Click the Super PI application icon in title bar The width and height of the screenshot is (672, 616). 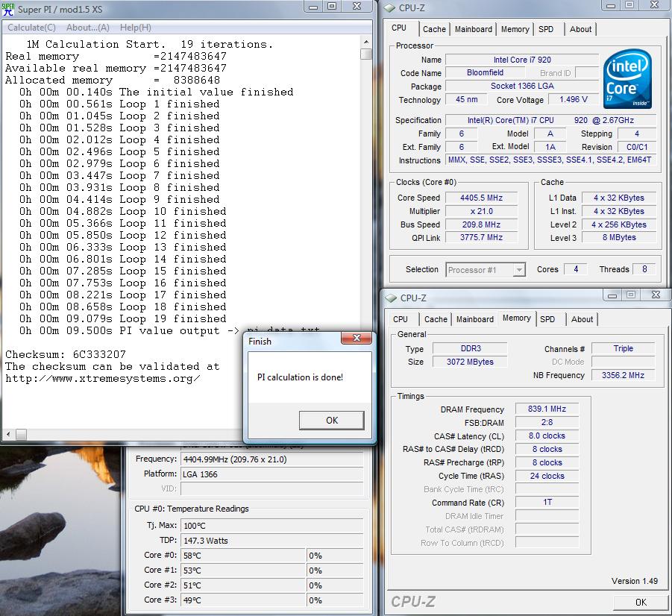click(8, 9)
